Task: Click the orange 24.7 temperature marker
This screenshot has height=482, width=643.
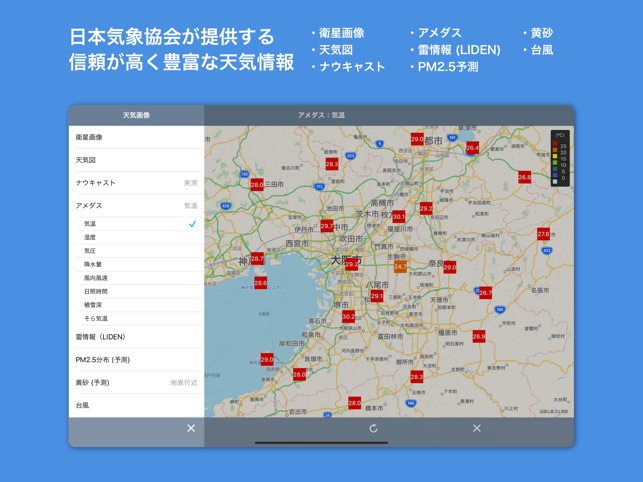Action: pyautogui.click(x=400, y=267)
